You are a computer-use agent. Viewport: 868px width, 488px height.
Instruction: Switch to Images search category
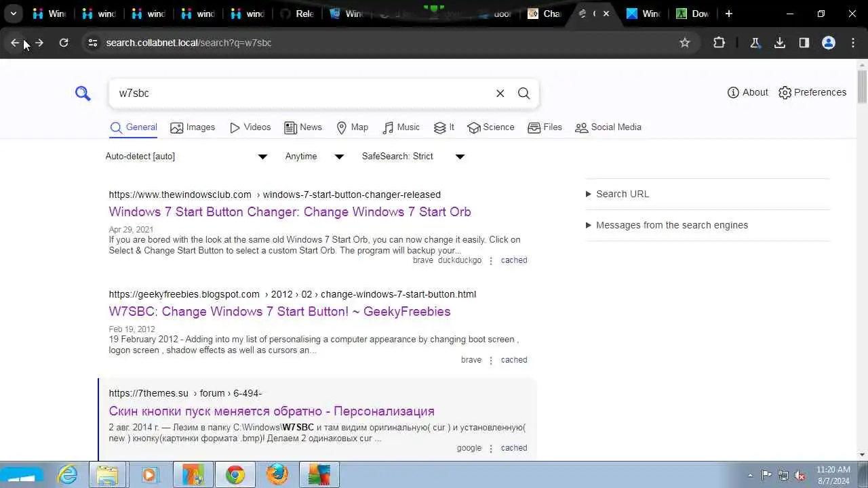(193, 127)
